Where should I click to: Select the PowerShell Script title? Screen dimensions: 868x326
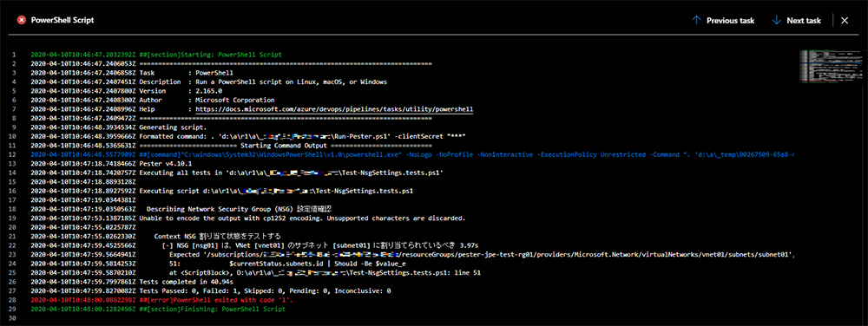pos(62,20)
